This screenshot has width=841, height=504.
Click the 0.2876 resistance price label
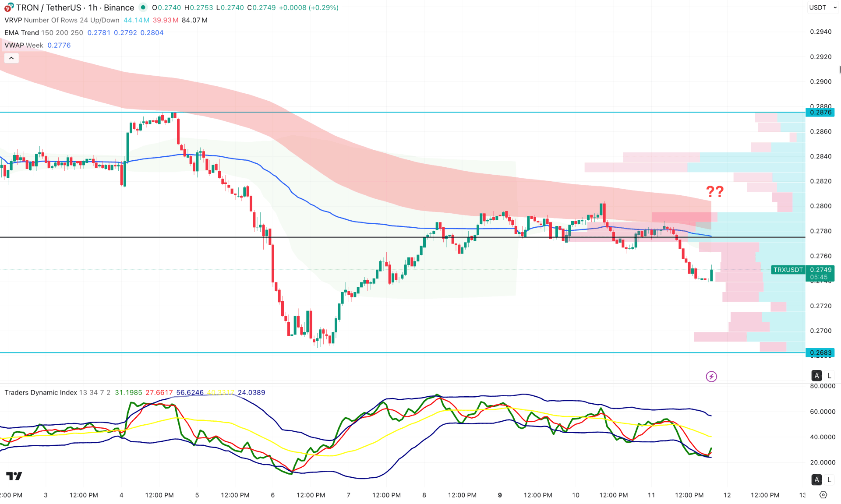tap(820, 113)
